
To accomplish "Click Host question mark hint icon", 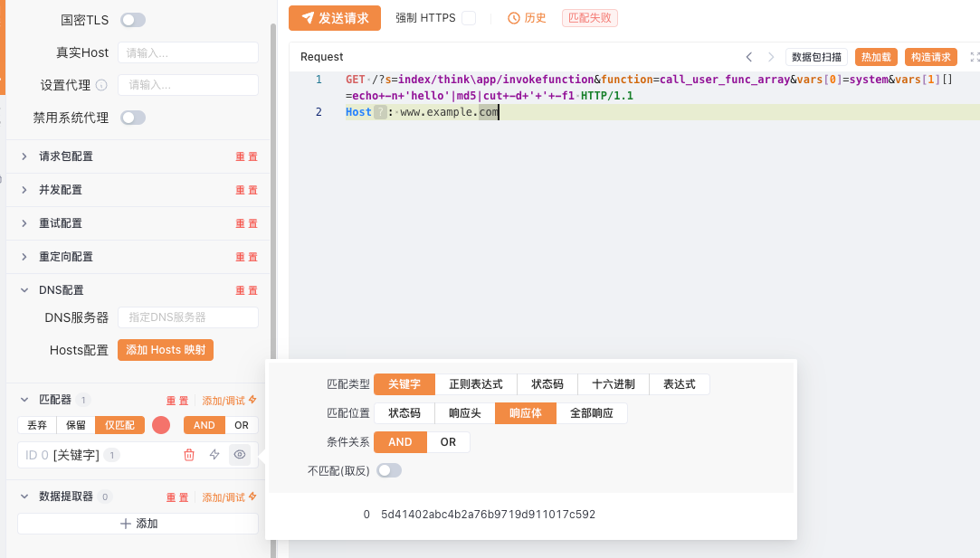I will [x=380, y=112].
